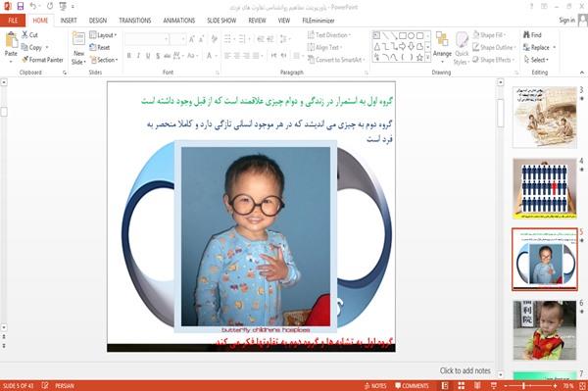Toggle numbered list

(x=243, y=39)
